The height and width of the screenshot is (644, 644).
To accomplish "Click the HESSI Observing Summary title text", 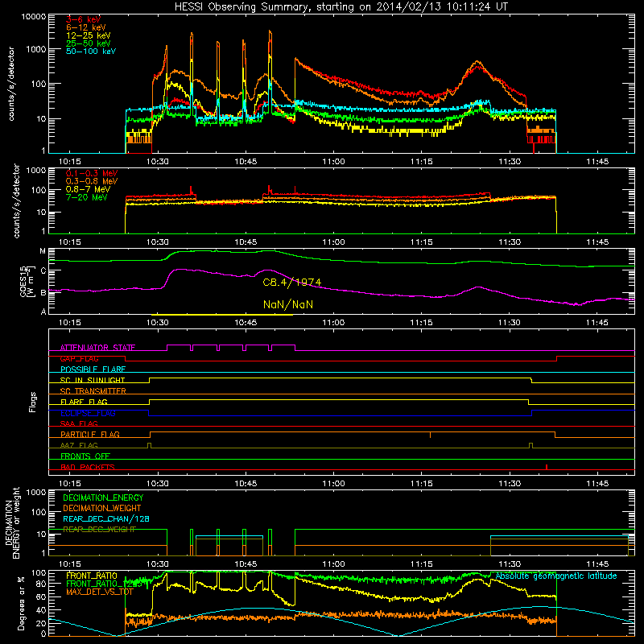I will (x=341, y=7).
